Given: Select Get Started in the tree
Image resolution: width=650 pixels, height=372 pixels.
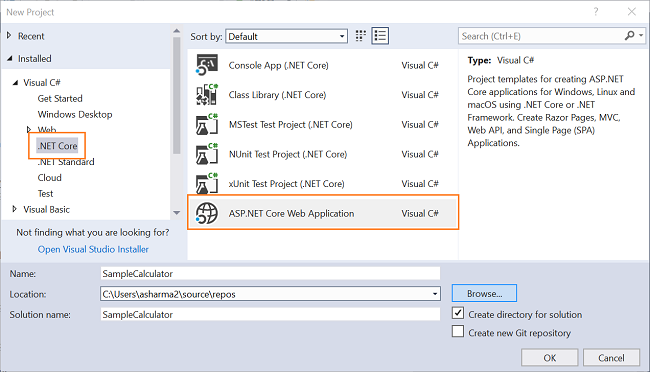Looking at the screenshot, I should [x=60, y=99].
